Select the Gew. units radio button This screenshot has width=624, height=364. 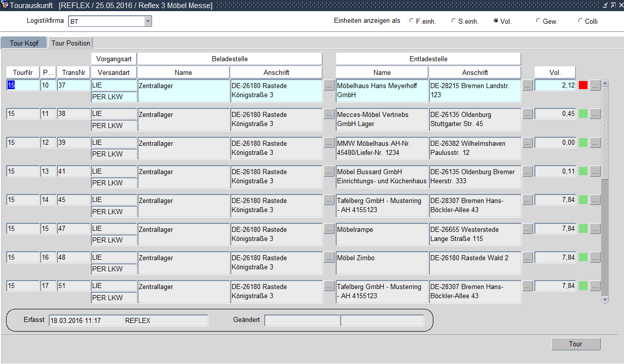tap(538, 21)
